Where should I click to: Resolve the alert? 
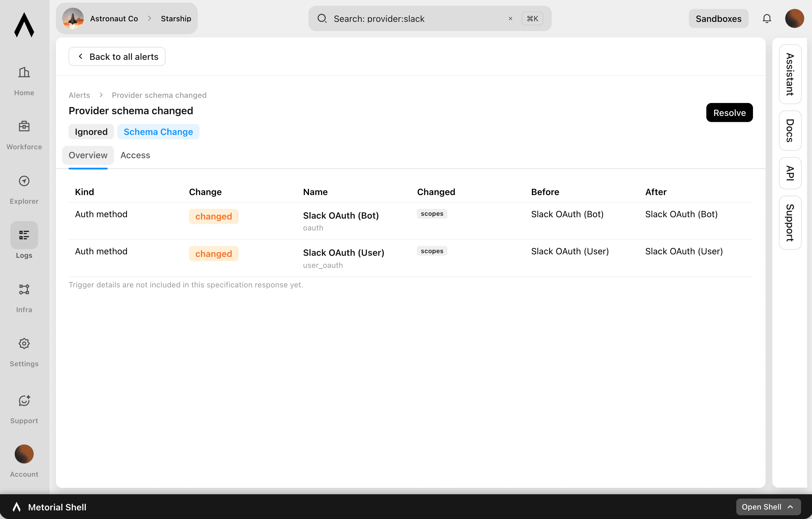point(729,112)
